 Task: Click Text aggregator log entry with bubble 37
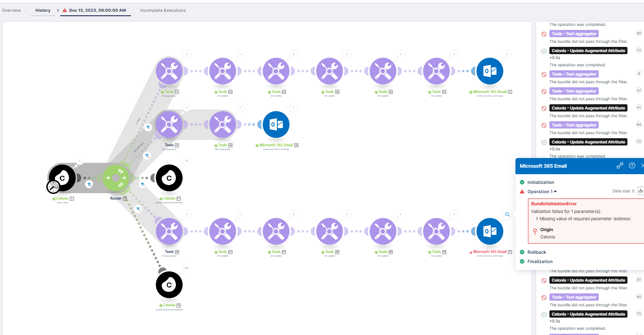click(x=574, y=91)
